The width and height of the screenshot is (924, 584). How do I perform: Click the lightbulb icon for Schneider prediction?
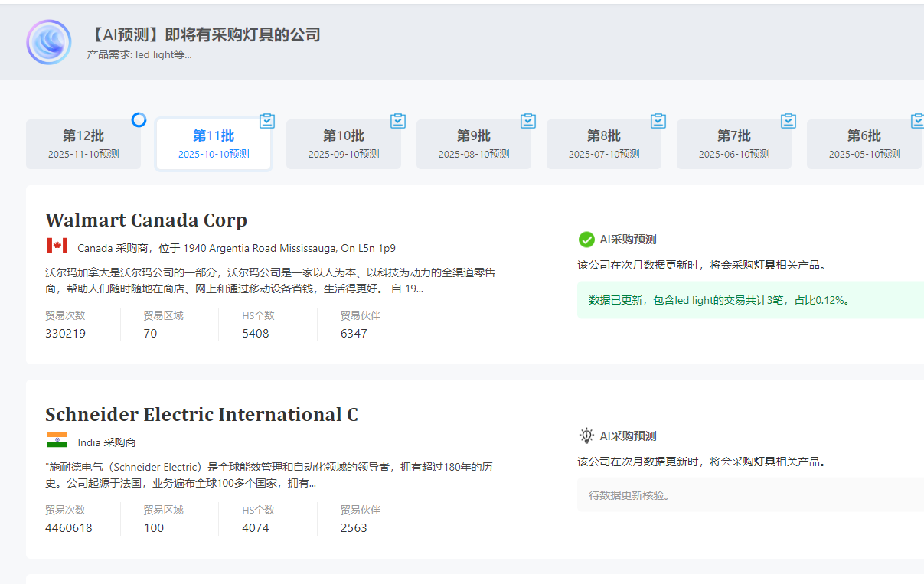586,436
